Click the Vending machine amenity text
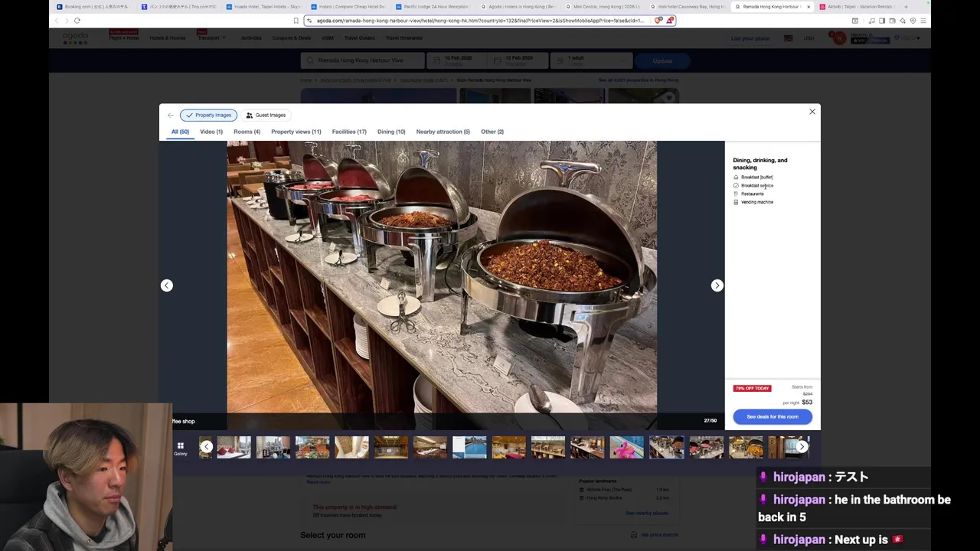This screenshot has height=551, width=980. pyautogui.click(x=757, y=203)
